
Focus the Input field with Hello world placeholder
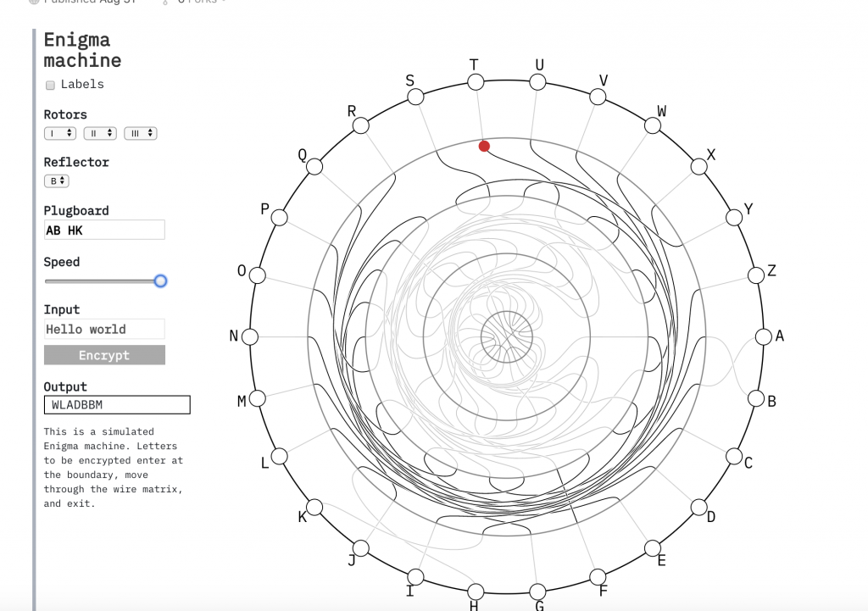pos(104,330)
